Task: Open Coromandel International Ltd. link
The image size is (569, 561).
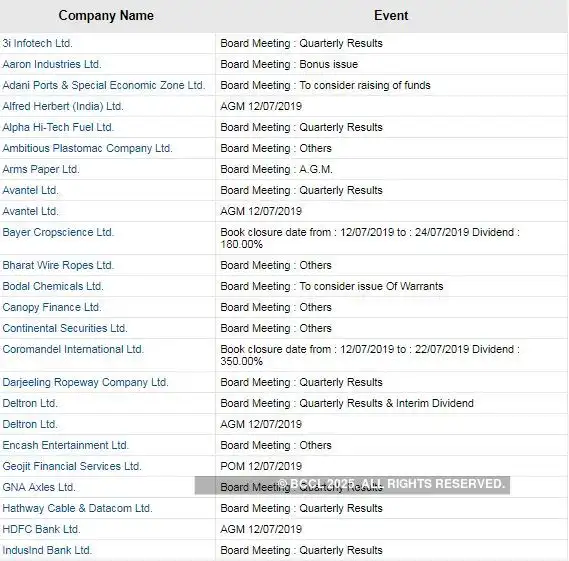Action: tap(73, 349)
